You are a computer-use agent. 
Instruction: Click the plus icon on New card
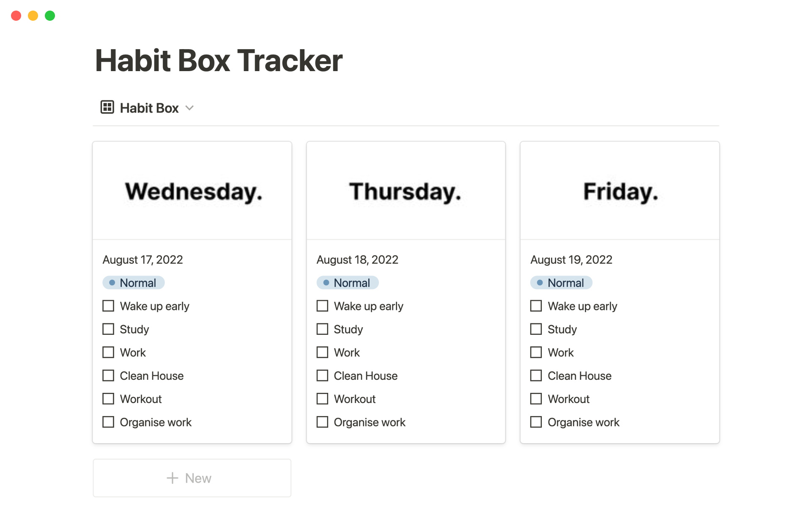(x=173, y=478)
